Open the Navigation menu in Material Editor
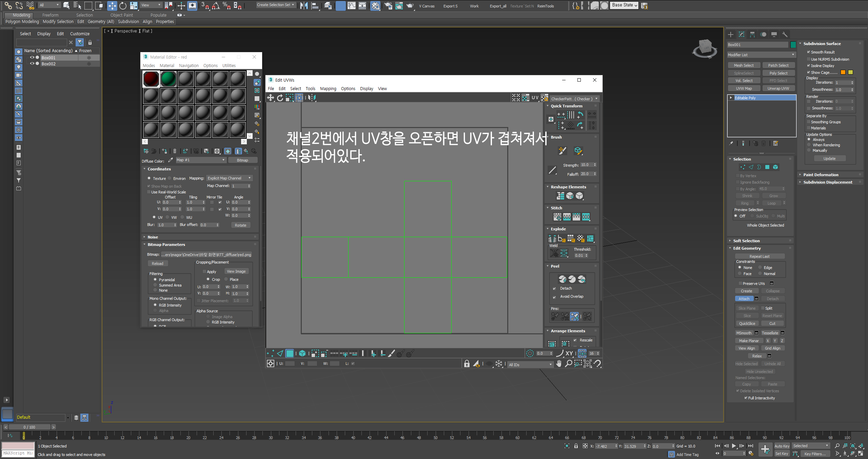The height and width of the screenshot is (459, 868). pyautogui.click(x=189, y=66)
